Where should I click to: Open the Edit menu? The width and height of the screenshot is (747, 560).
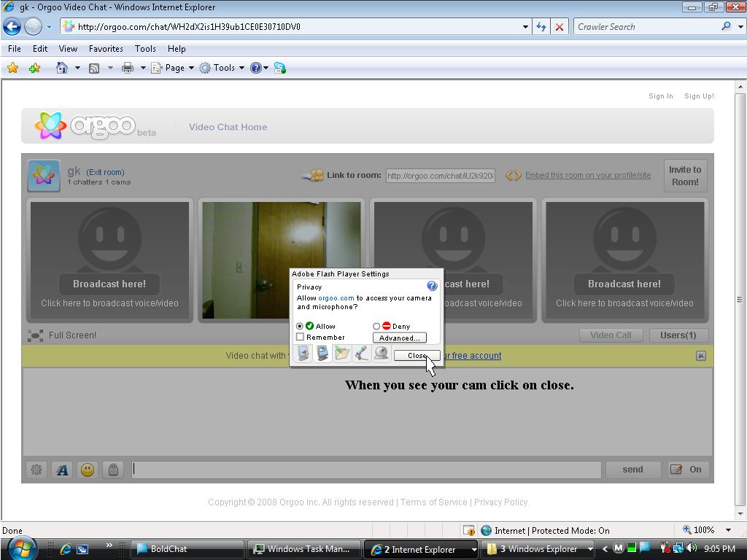40,49
